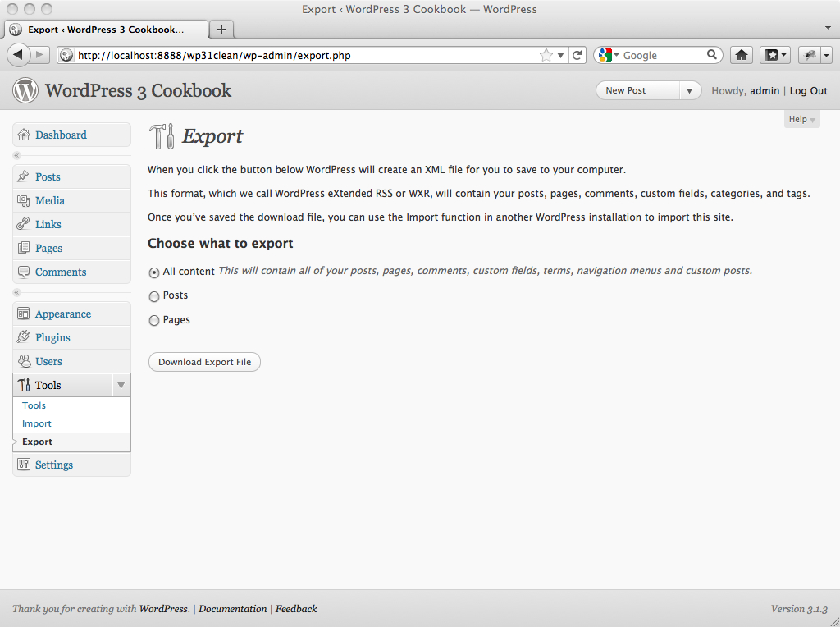Click the Export page heading tools icon
The height and width of the screenshot is (627, 840).
[x=162, y=136]
